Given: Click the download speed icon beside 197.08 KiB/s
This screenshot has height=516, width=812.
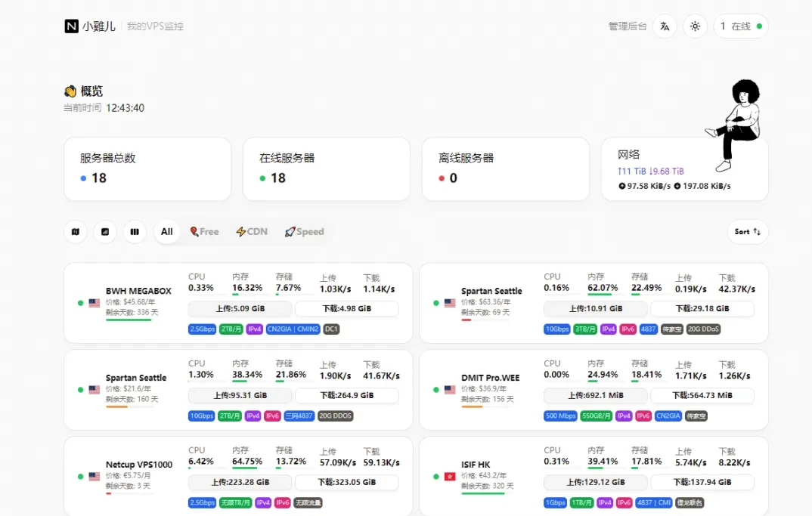Looking at the screenshot, I should click(x=677, y=186).
